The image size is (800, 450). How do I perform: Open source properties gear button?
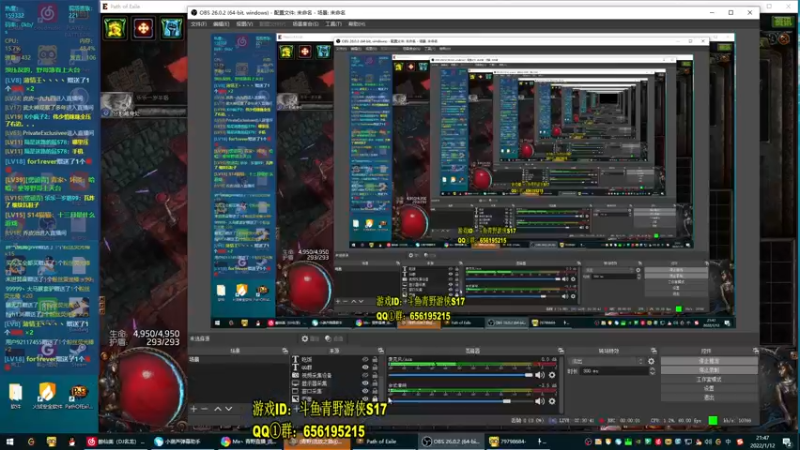coord(310,338)
